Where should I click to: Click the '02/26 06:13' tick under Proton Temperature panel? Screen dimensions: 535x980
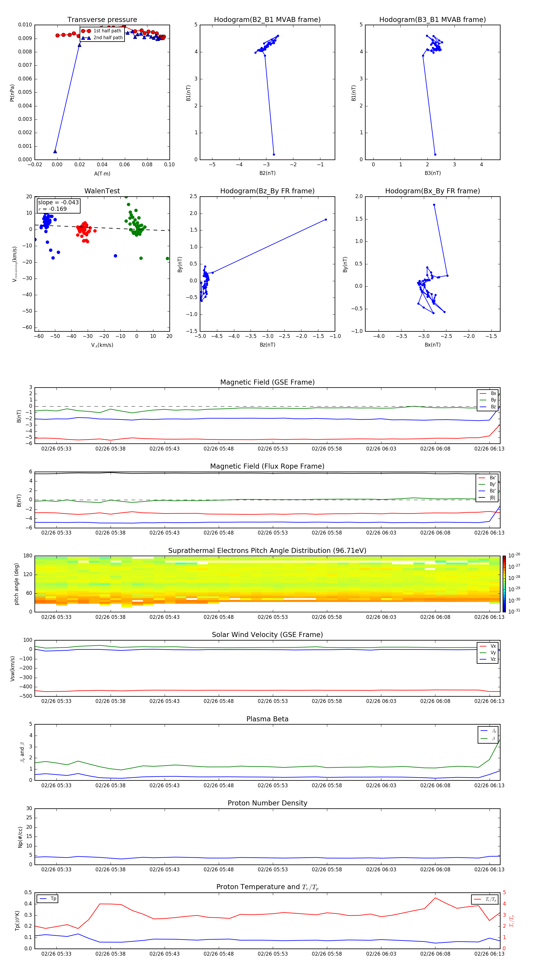(489, 954)
